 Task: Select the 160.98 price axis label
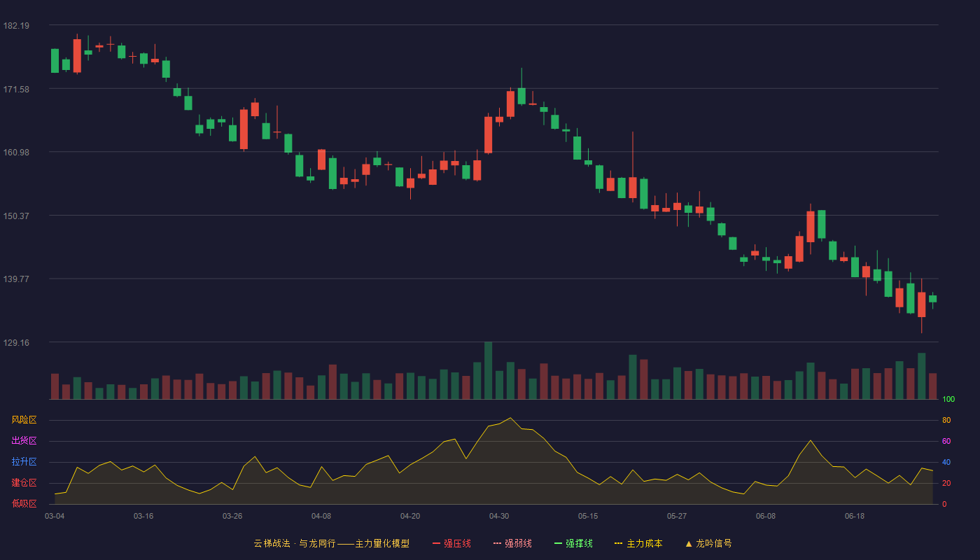coord(16,153)
